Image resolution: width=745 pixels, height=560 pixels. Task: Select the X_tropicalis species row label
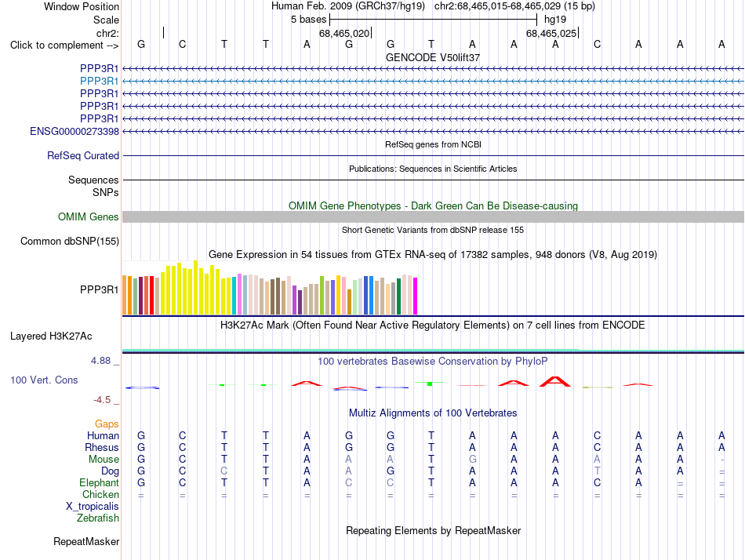93,507
